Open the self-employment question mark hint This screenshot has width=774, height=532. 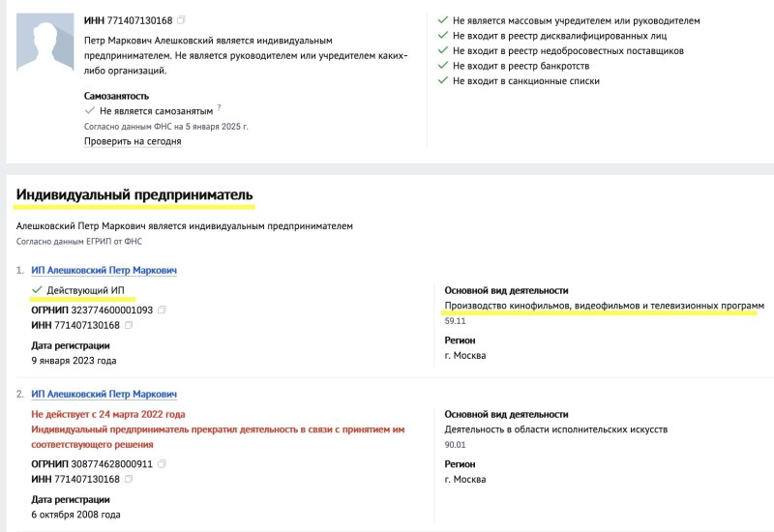[220, 107]
